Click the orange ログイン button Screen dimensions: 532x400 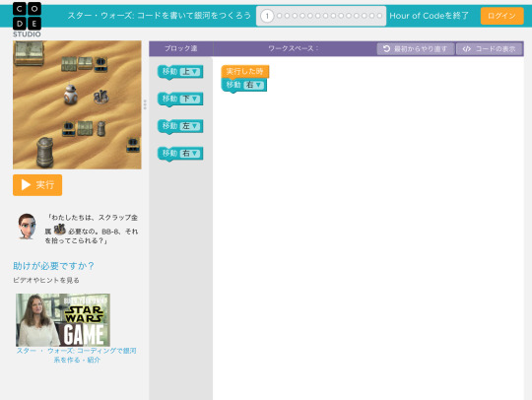pos(501,16)
